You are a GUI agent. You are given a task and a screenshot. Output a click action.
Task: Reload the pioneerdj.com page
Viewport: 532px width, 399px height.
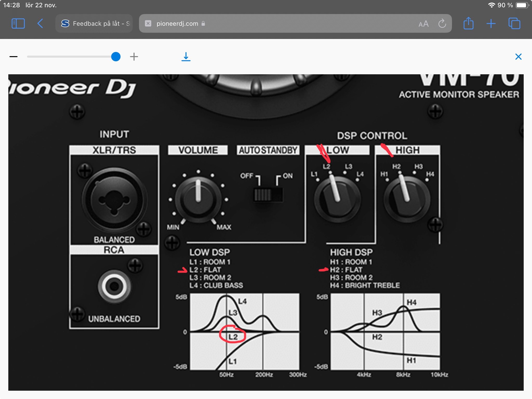442,24
